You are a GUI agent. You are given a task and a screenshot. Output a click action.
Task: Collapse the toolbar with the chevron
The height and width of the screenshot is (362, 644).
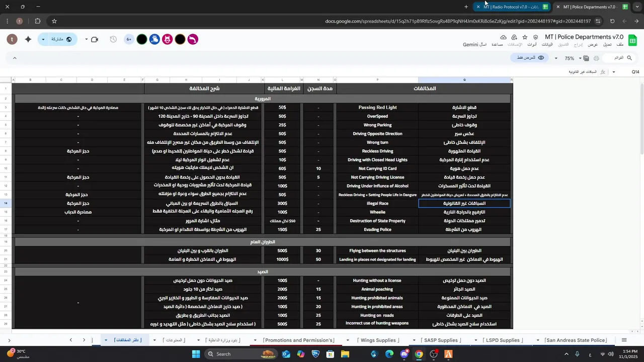click(15, 58)
